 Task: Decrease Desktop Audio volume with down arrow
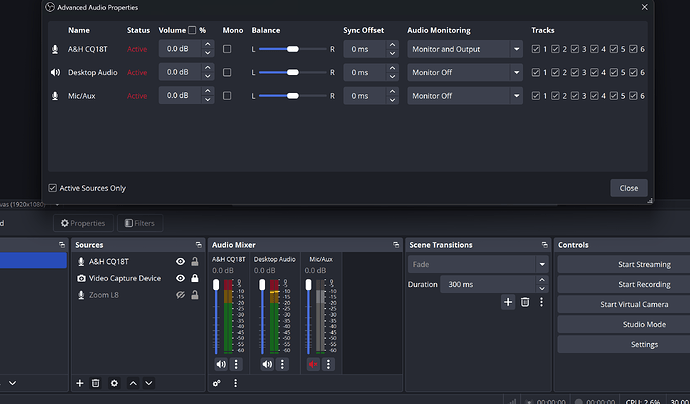[208, 77]
